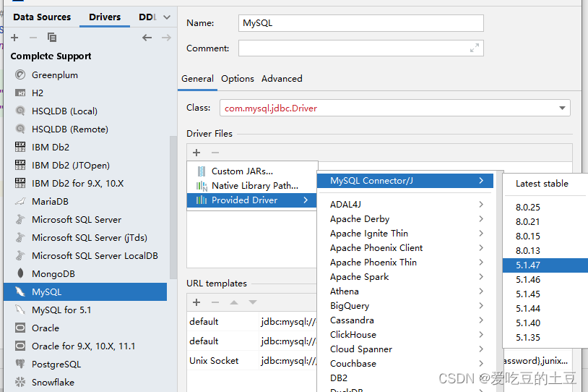Move URL template up
Viewport: 588px width, 392px height.
coord(234,302)
